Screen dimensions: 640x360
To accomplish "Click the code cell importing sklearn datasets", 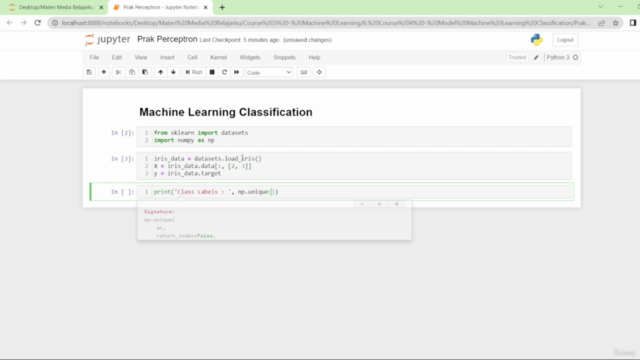I will [354, 136].
